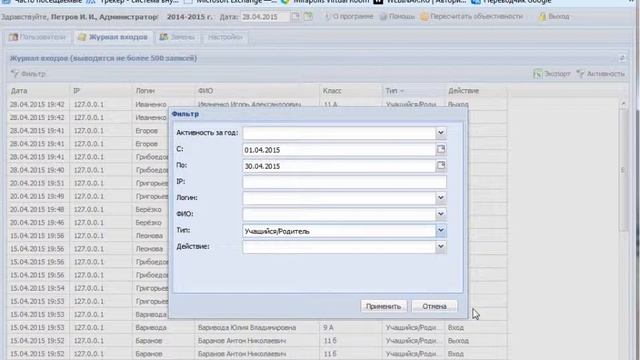Click the Отмена button in filter dialog

point(434,306)
